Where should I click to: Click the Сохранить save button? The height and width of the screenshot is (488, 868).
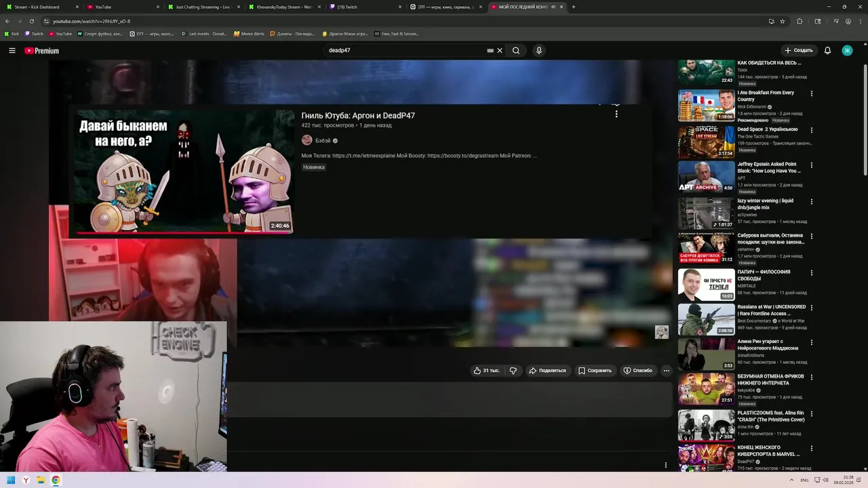[595, 371]
